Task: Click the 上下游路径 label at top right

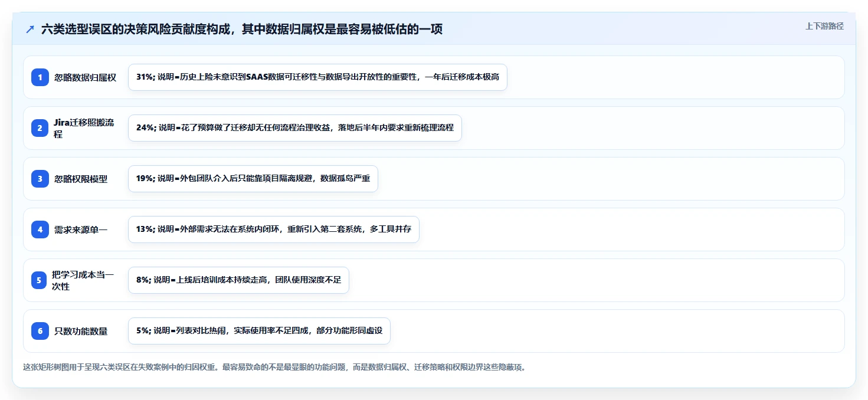Action: (824, 26)
